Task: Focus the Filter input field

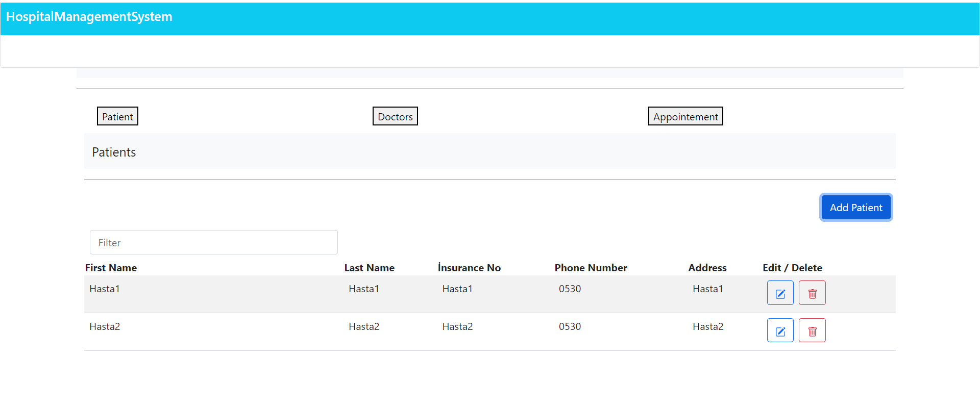Action: point(213,242)
